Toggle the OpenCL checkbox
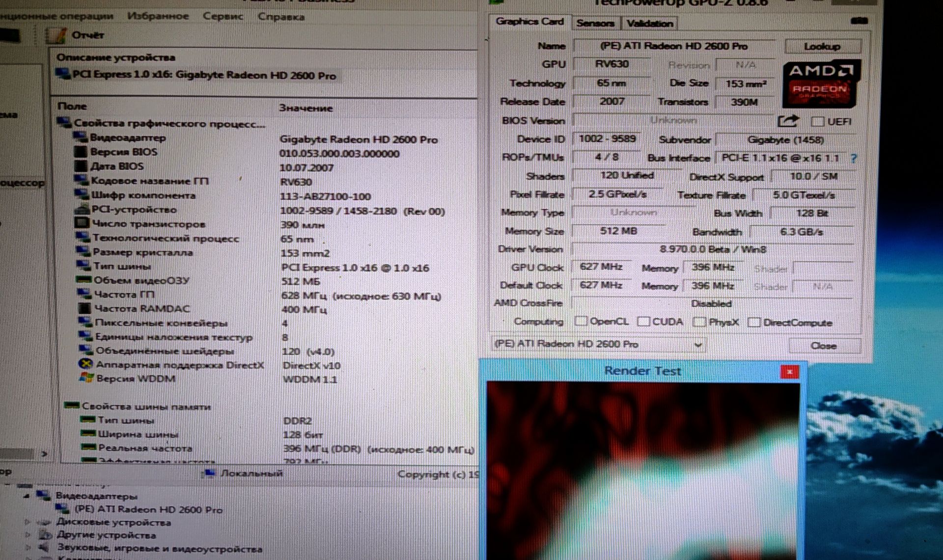Viewport: 943px width, 560px height. tap(581, 321)
